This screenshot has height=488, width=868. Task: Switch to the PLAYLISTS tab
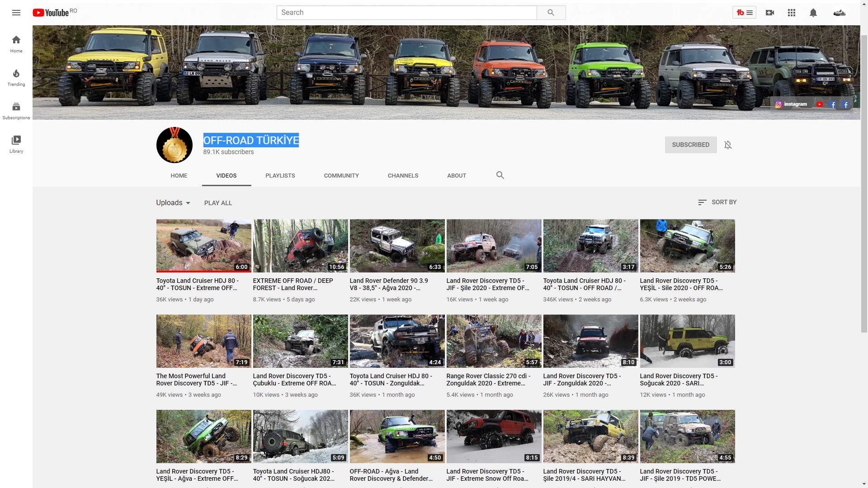pyautogui.click(x=280, y=176)
